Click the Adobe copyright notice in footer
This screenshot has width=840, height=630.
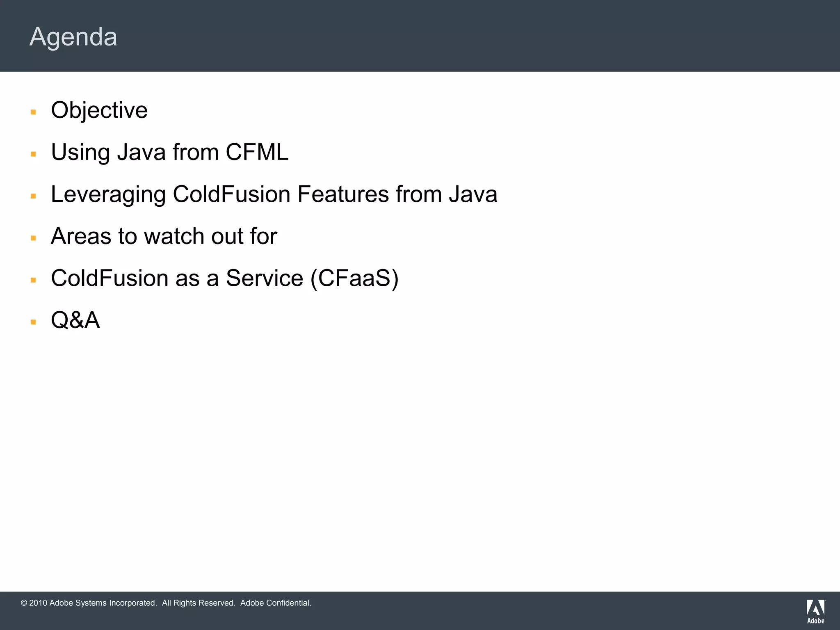pyautogui.click(x=166, y=603)
